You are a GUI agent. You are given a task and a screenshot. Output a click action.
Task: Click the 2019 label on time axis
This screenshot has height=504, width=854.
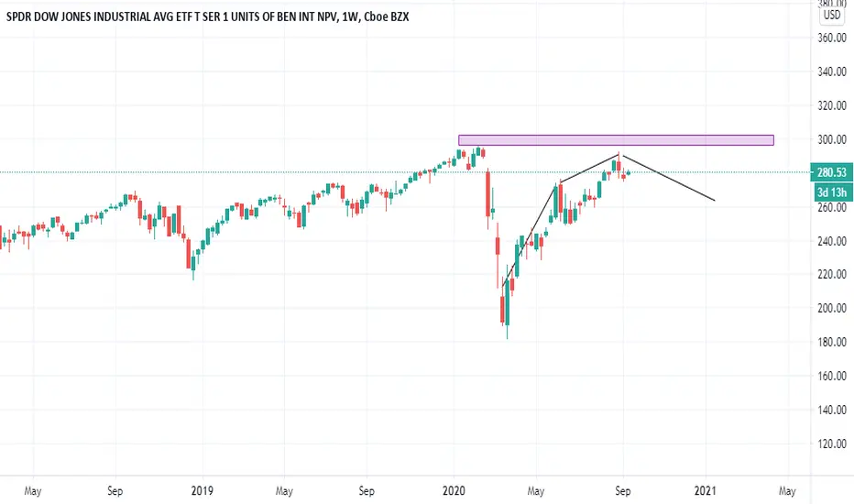click(x=203, y=490)
